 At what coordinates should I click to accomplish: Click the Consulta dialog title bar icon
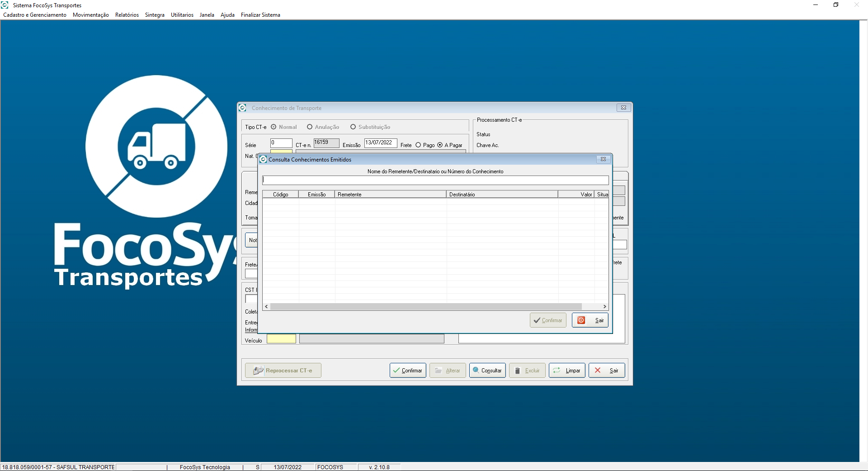(263, 159)
